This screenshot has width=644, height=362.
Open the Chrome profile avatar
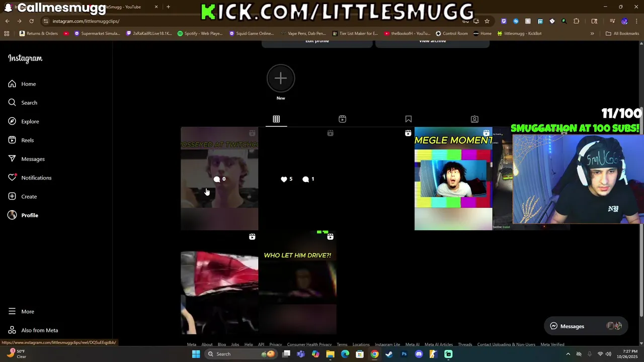(x=624, y=21)
